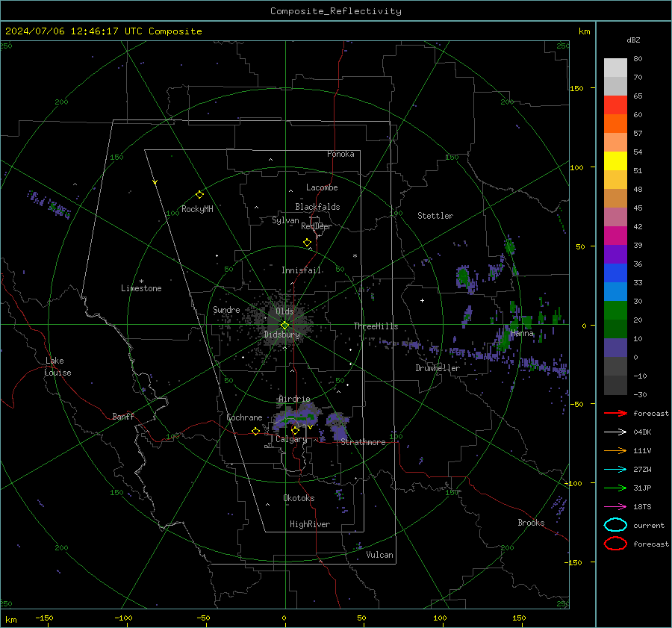
Task: Click the yellow diamond marker near RockyMH
Action: point(199,195)
